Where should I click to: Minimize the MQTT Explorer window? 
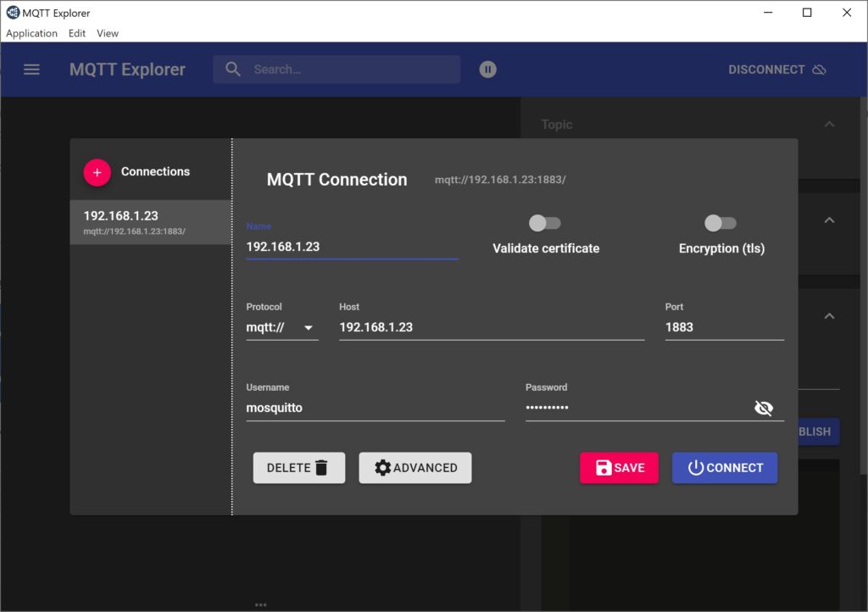(768, 12)
